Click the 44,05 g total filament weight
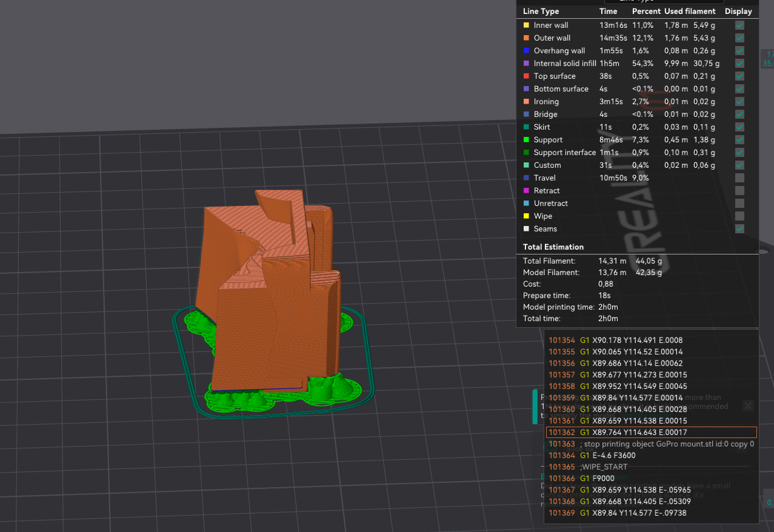The height and width of the screenshot is (532, 774). click(x=649, y=261)
